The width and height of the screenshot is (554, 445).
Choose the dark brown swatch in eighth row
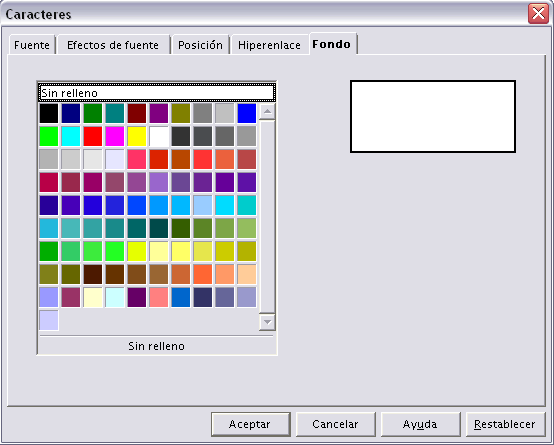tap(93, 274)
